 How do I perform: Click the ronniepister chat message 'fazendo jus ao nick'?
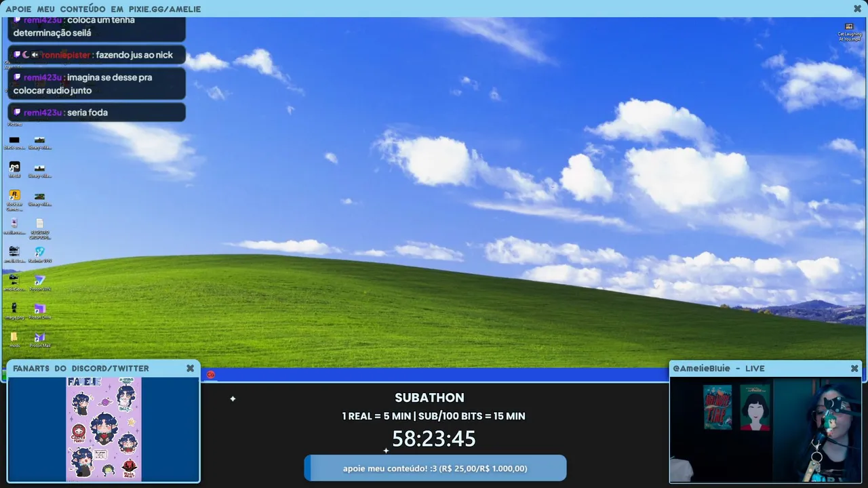click(x=97, y=55)
